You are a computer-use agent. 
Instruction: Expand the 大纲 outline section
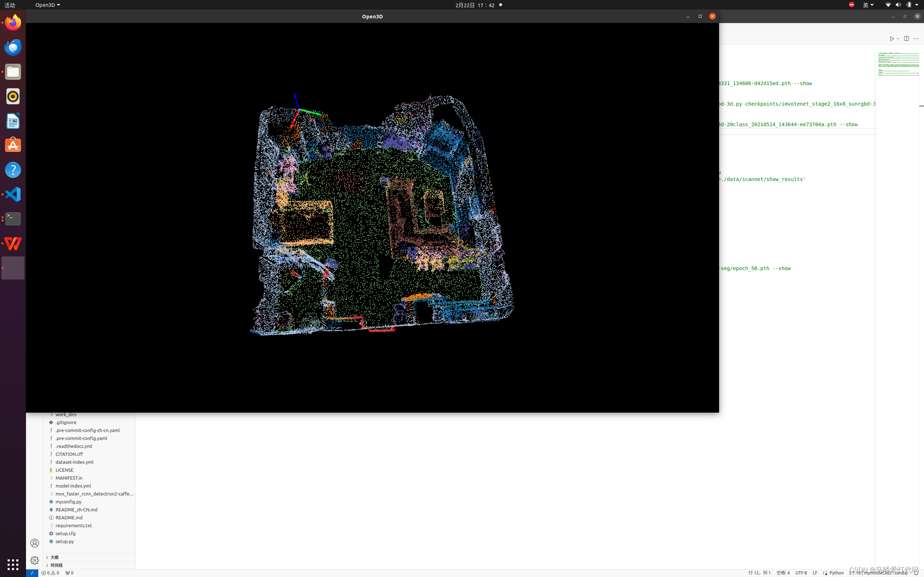tap(54, 557)
